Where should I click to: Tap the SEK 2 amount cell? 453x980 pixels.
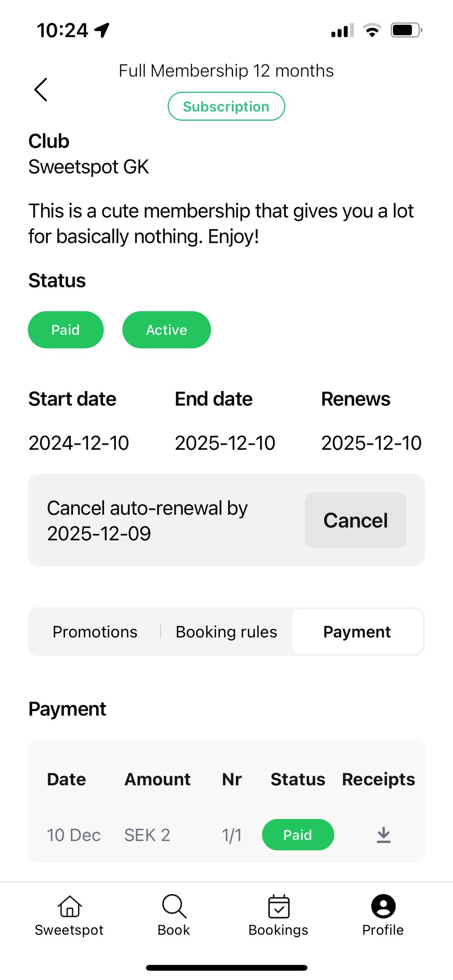tap(147, 835)
